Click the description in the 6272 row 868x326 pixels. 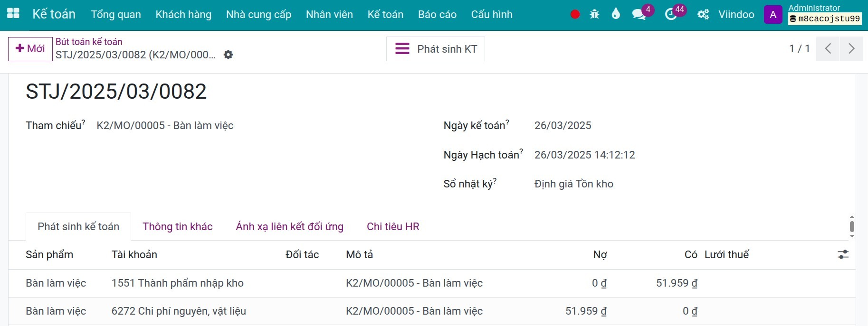coord(414,311)
